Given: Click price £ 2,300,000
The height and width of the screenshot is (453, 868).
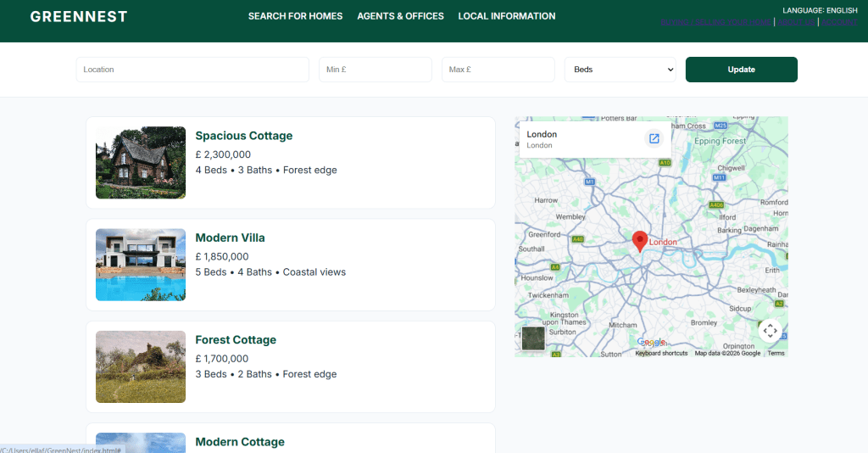Looking at the screenshot, I should (x=223, y=154).
